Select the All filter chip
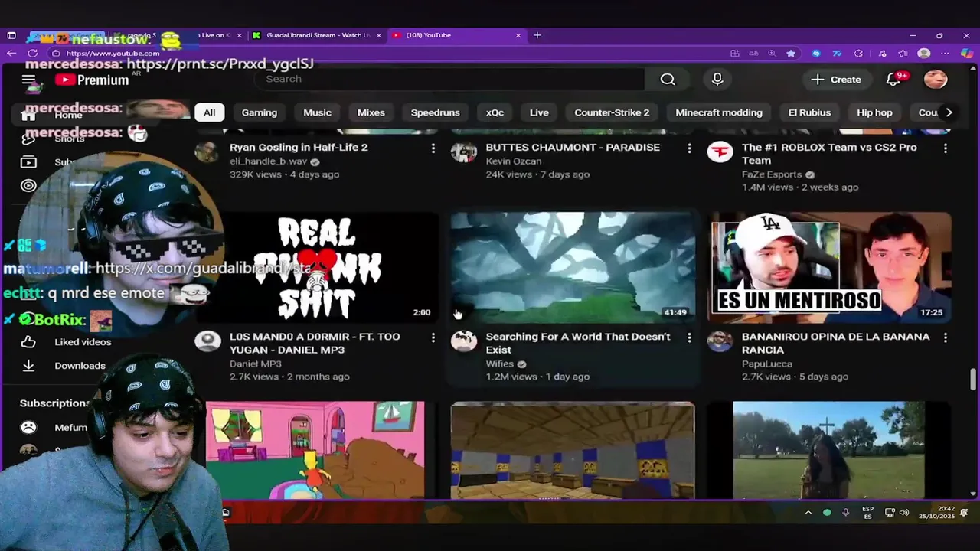 coord(209,112)
